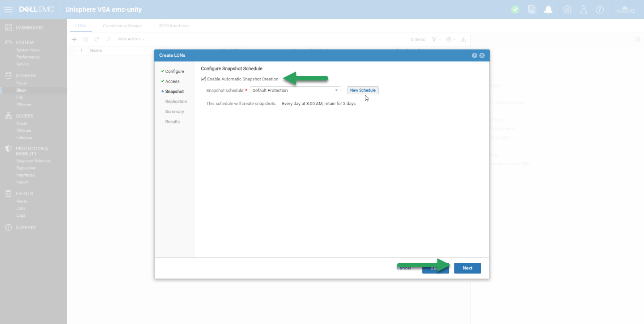Open Alerts under Events
This screenshot has height=324, width=644.
click(21, 201)
